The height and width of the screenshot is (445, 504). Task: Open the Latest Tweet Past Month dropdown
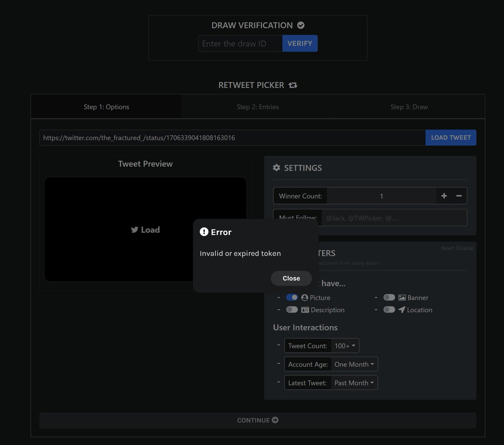click(354, 382)
